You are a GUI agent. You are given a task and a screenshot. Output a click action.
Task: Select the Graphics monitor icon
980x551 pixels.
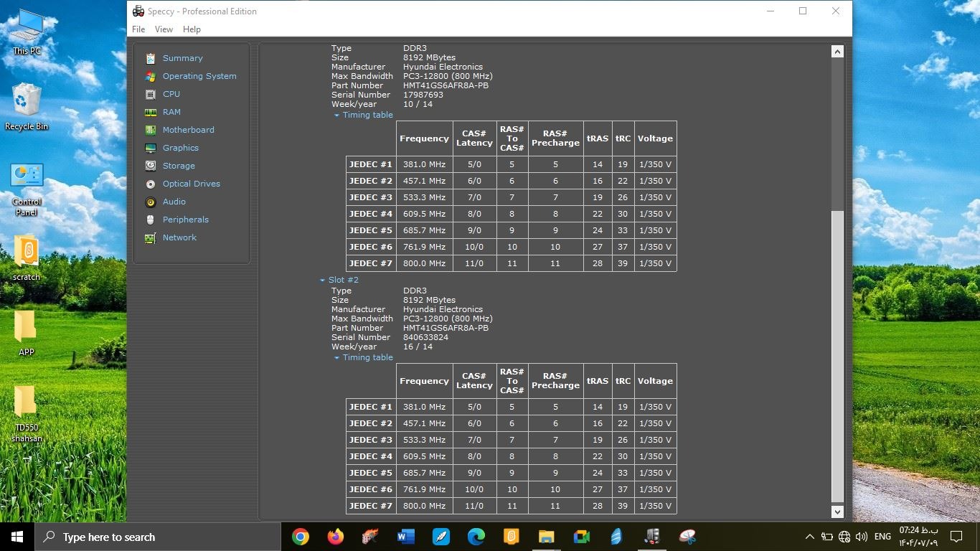click(x=151, y=148)
